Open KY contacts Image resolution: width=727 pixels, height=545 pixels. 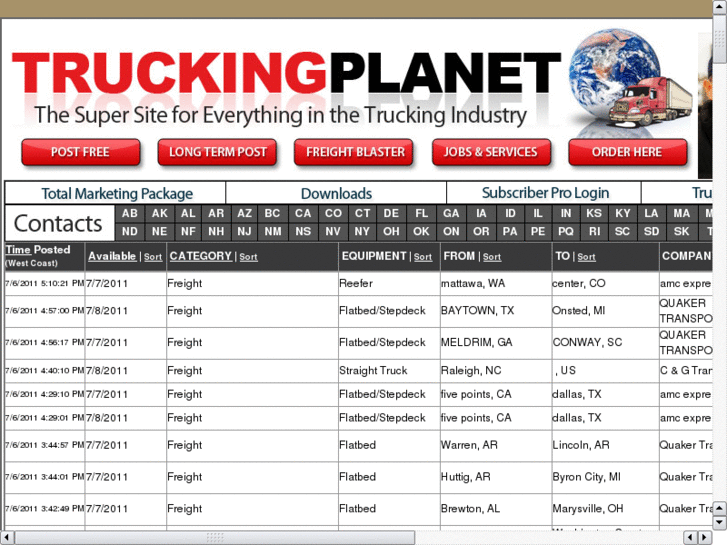[x=623, y=213]
